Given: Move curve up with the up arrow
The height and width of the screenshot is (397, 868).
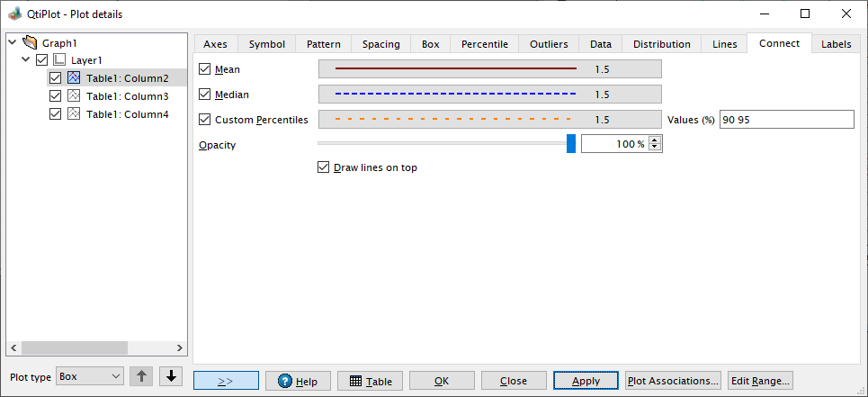Looking at the screenshot, I should pos(142,376).
